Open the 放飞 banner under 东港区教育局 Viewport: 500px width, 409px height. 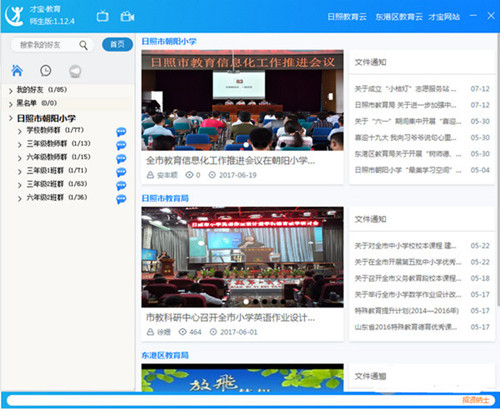242,377
